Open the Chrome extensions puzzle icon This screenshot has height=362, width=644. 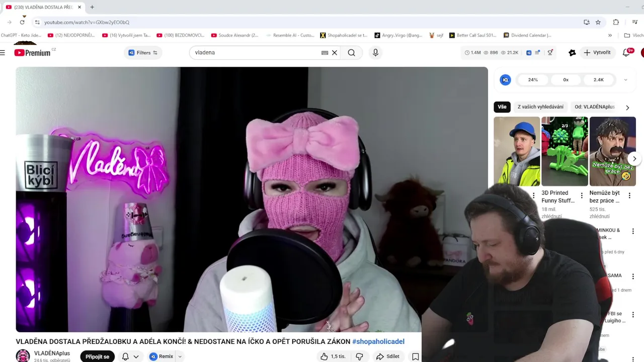(x=616, y=22)
